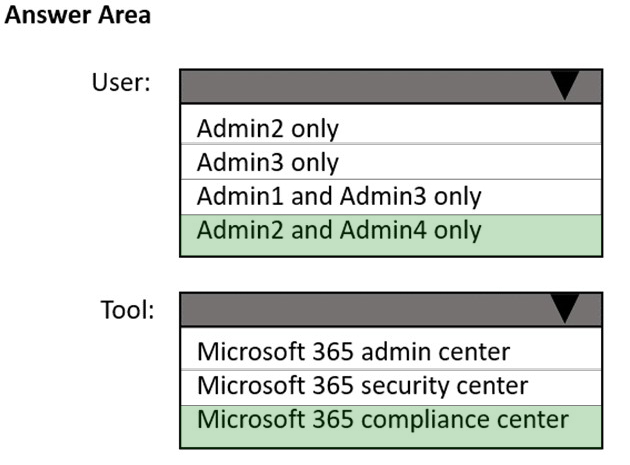Pick Microsoft 365 compliance center
Image resolution: width=630 pixels, height=465 pixels.
tap(391, 426)
